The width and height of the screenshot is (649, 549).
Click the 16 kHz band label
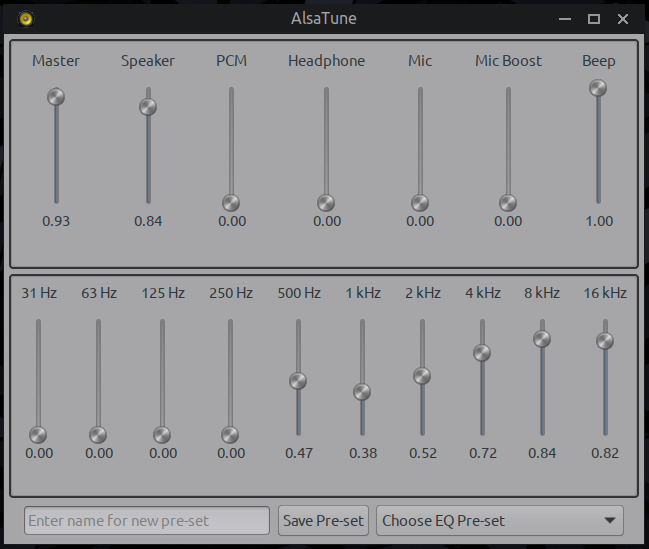pos(605,293)
